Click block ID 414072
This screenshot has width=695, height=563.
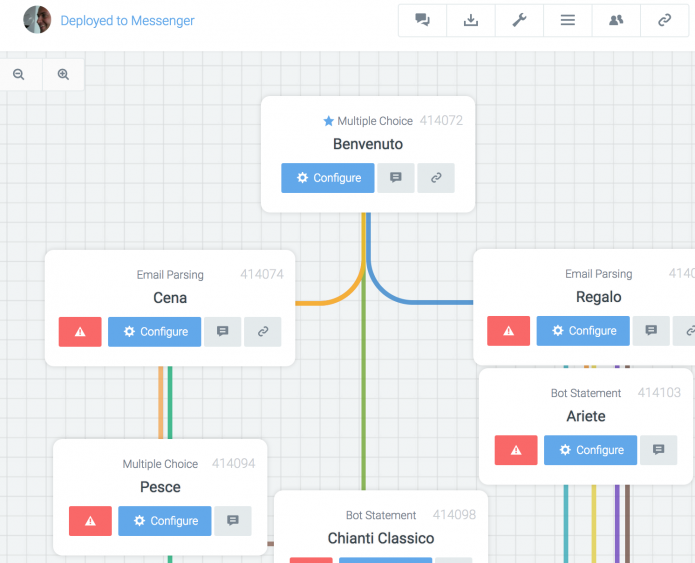point(441,121)
